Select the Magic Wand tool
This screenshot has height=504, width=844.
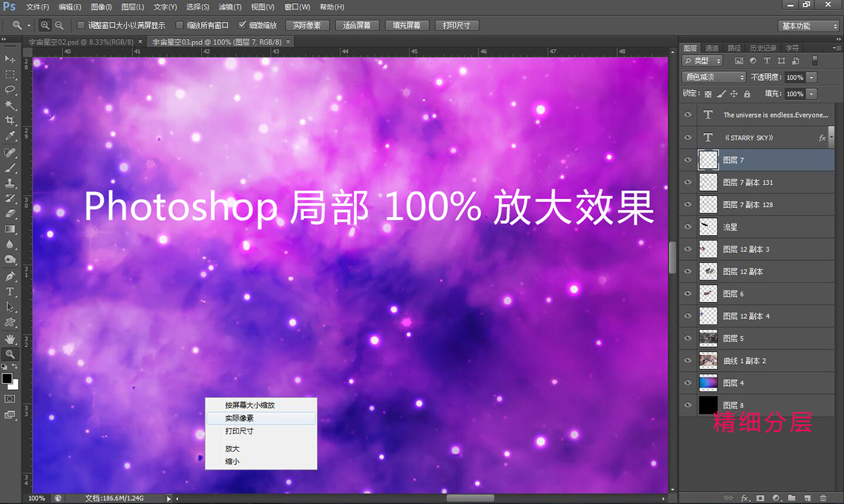click(10, 105)
